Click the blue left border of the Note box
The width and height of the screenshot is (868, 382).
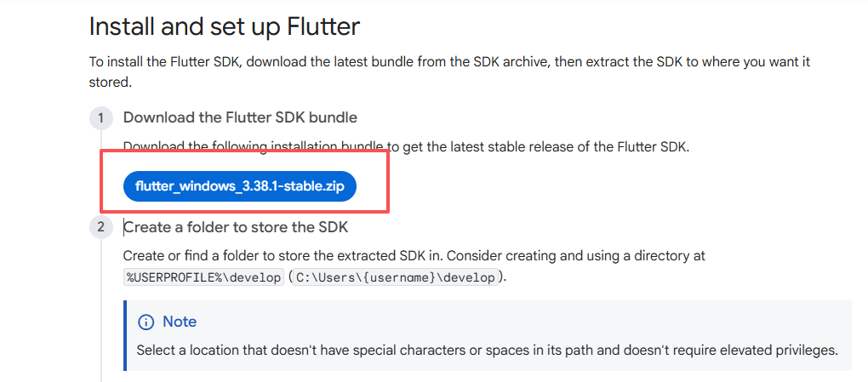125,334
